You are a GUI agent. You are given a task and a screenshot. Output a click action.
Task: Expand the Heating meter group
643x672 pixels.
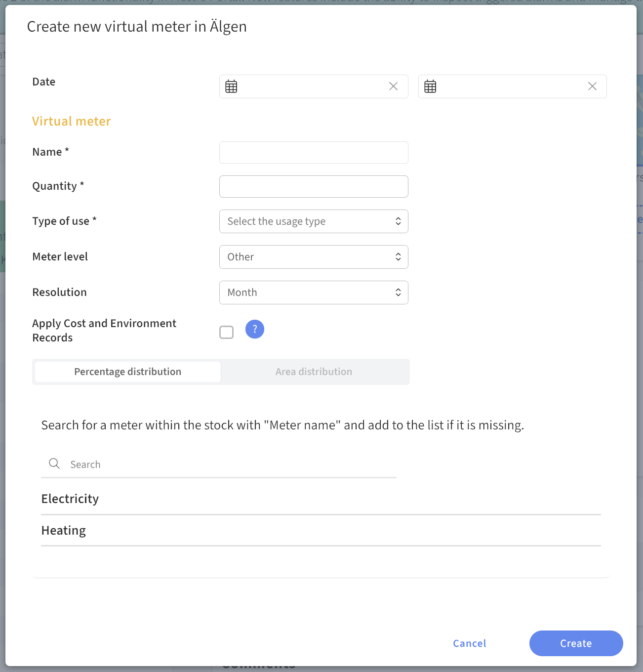[321, 531]
